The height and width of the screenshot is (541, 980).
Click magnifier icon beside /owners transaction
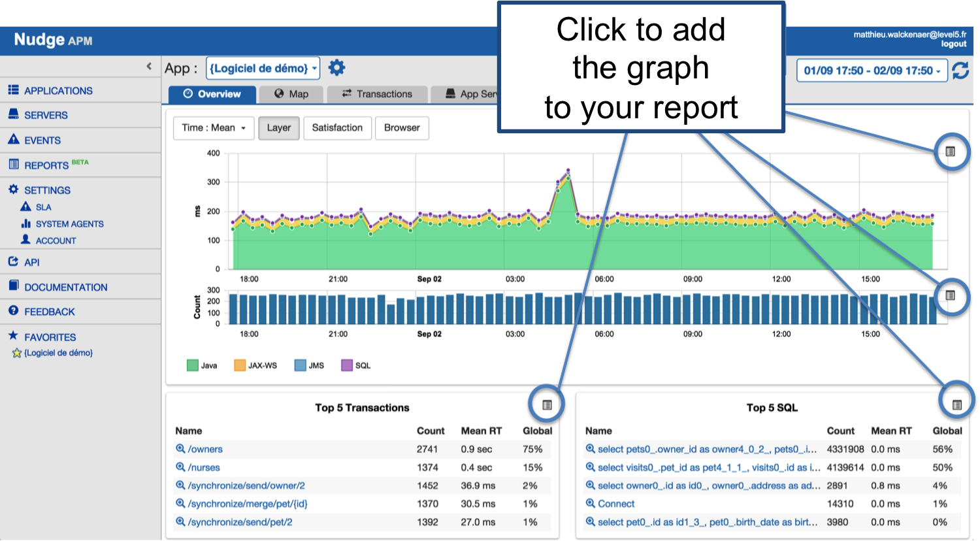pyautogui.click(x=180, y=449)
